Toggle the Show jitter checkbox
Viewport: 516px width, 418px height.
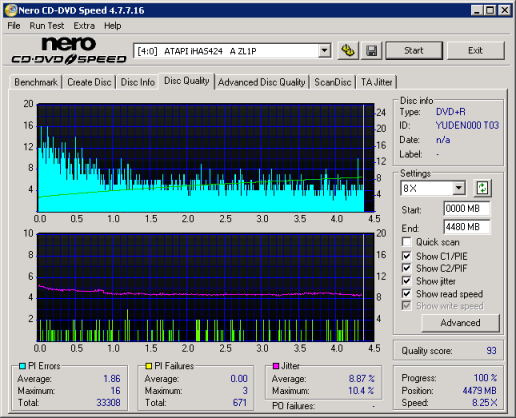[x=406, y=281]
